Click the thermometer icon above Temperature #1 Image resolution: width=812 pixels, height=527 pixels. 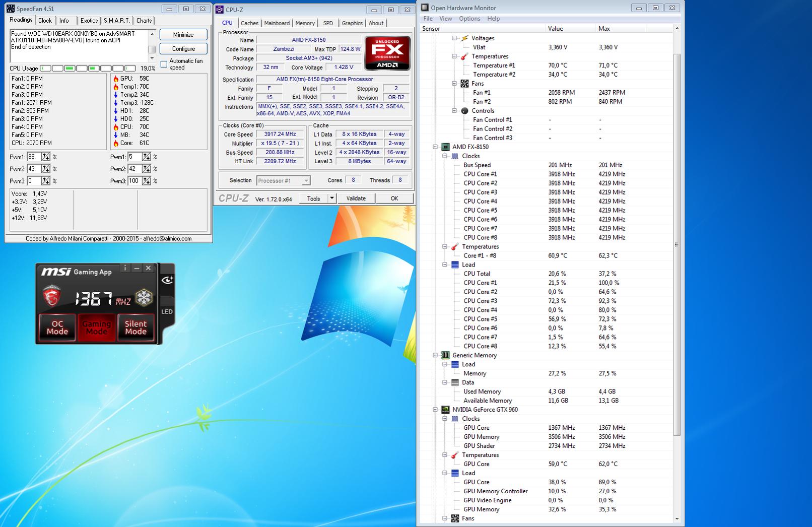point(464,56)
